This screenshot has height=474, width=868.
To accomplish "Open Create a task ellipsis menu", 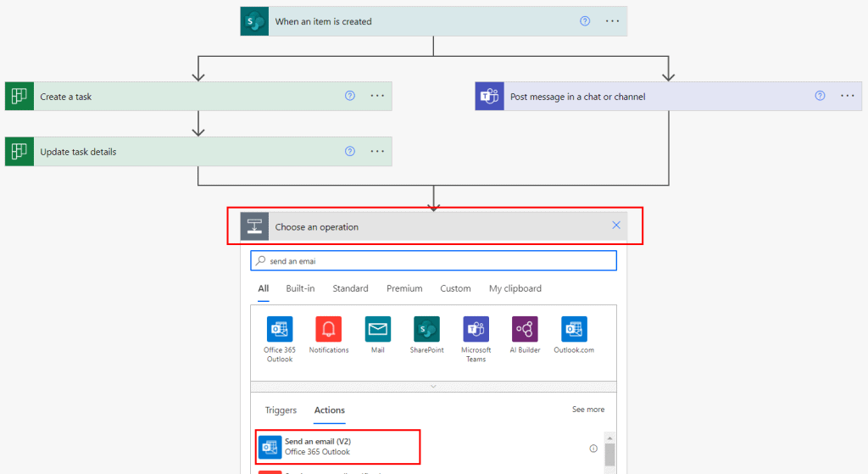I will click(377, 96).
